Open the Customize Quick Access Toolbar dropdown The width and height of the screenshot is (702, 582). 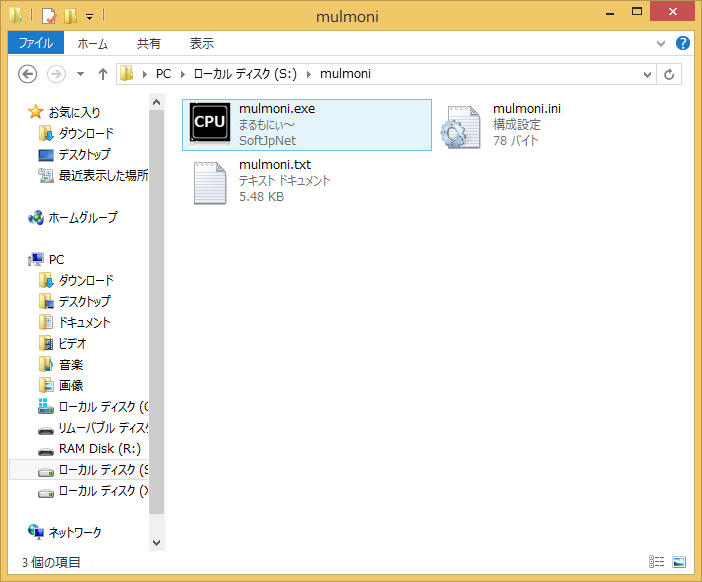click(89, 17)
